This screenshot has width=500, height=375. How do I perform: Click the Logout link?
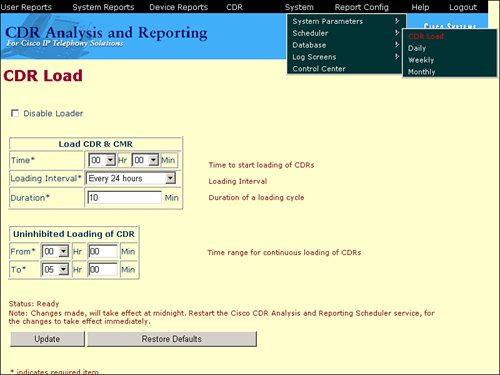463,7
